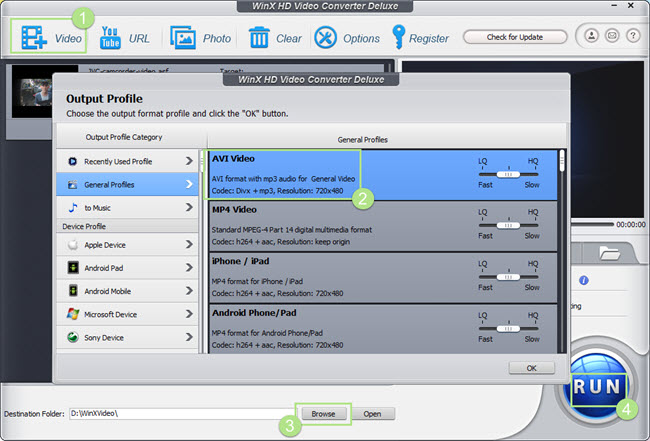This screenshot has height=441, width=650.
Task: Select the AVI Video profile
Action: 383,175
